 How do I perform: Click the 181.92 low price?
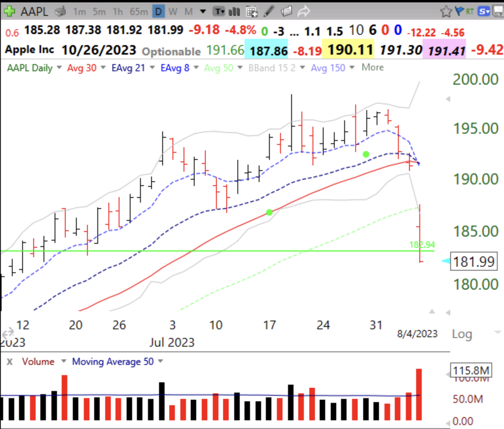[x=124, y=30]
